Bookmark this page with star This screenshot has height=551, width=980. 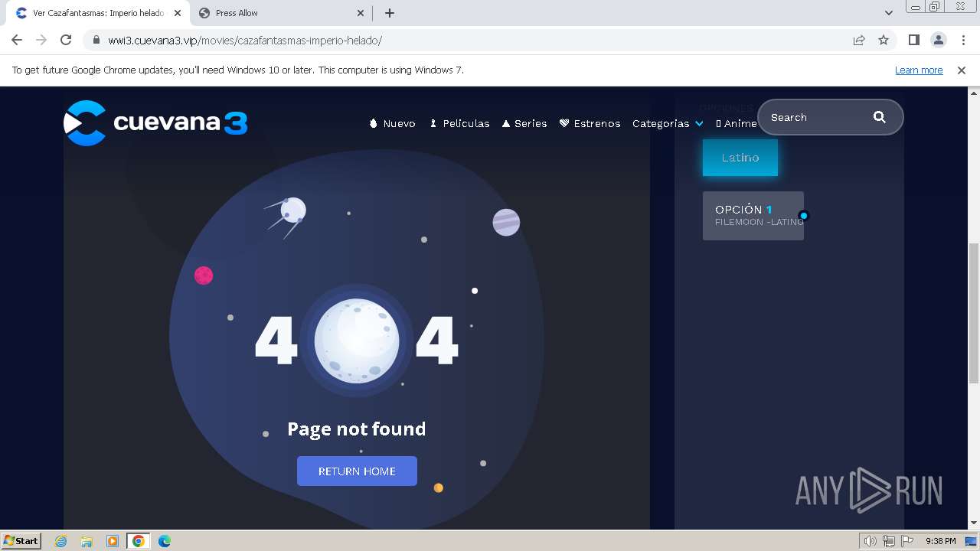[x=884, y=41]
